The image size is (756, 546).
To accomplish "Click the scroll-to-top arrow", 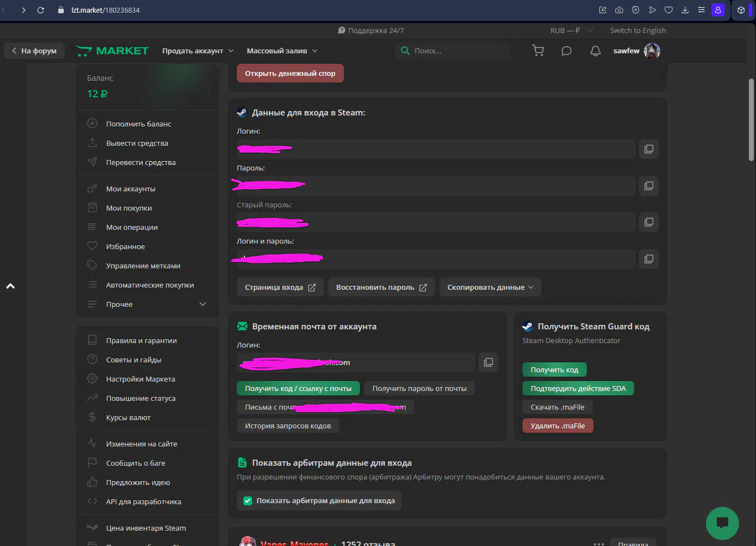I will [10, 286].
